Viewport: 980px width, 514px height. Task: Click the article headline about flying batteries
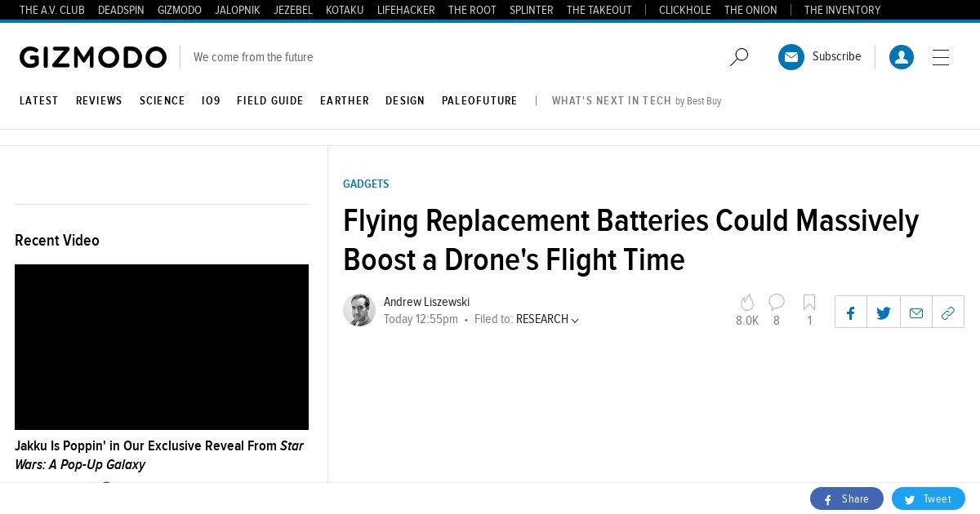click(x=631, y=241)
